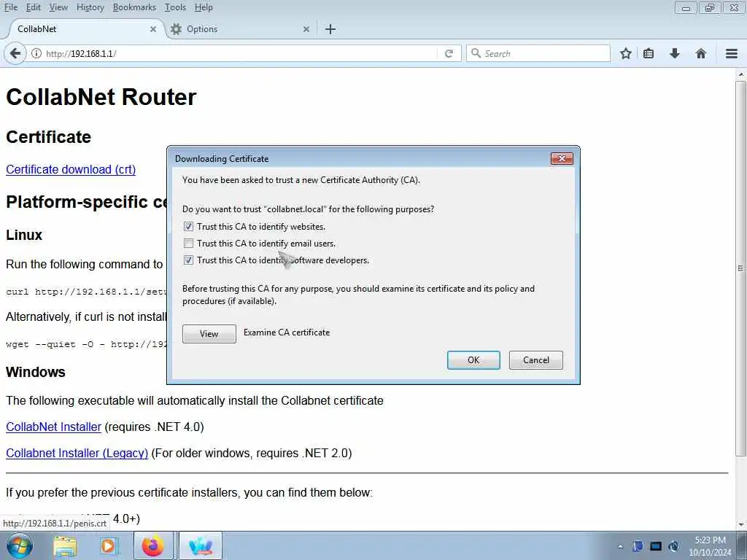Open the History menu

tap(90, 7)
